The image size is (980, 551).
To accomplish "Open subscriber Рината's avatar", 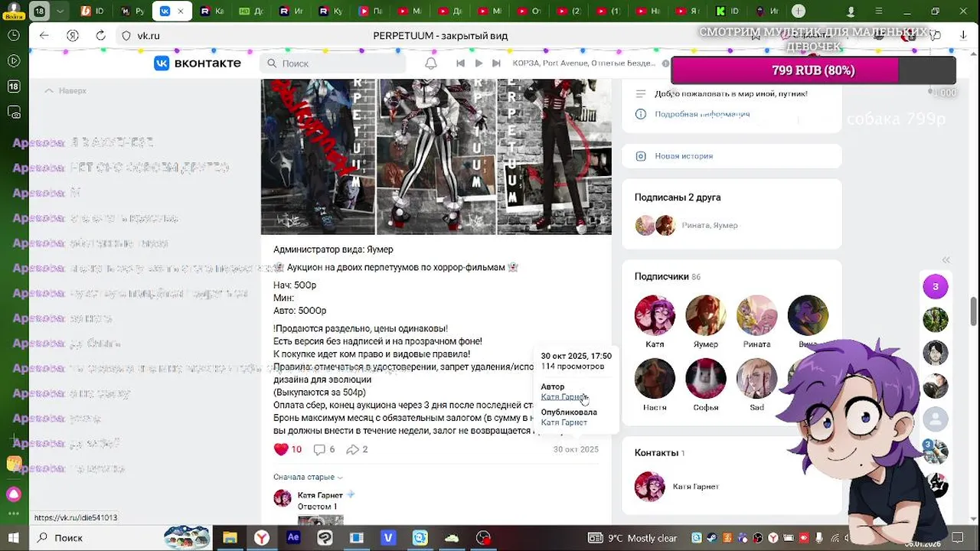I will tap(756, 315).
